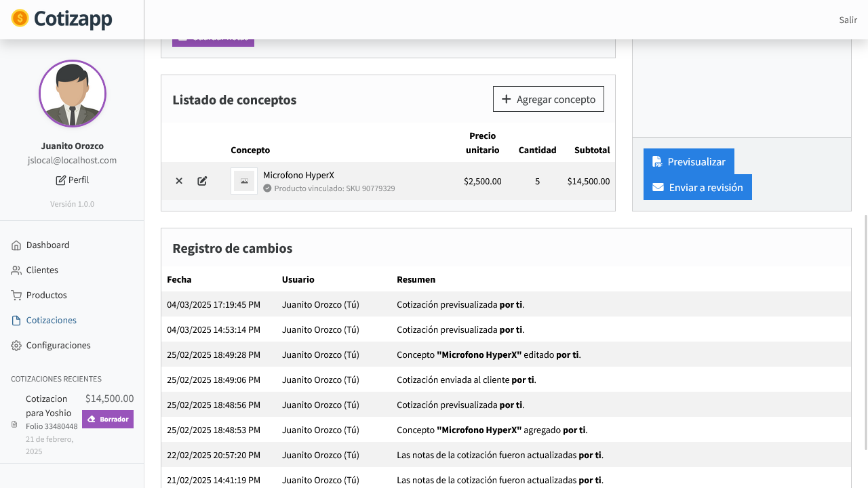Click the page vertical scrollbar
The image size is (868, 488).
pyautogui.click(x=865, y=332)
